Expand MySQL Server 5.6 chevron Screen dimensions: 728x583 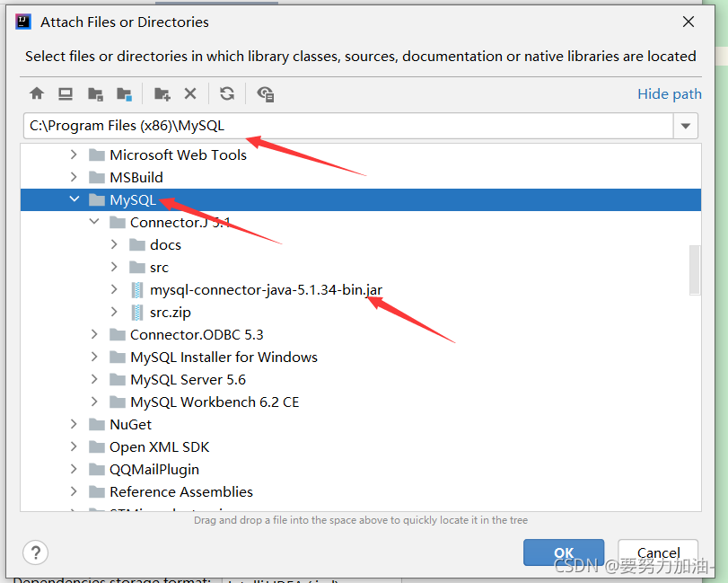click(x=94, y=379)
